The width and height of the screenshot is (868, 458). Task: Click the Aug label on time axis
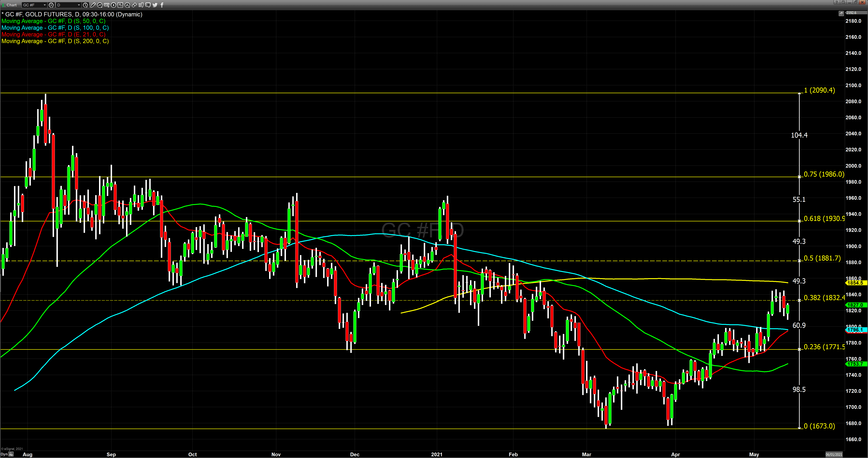click(x=28, y=454)
